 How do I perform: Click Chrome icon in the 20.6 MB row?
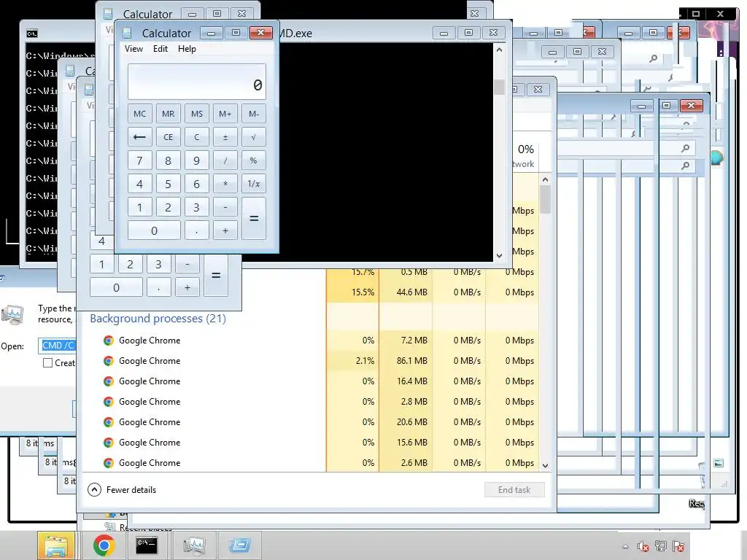[109, 422]
